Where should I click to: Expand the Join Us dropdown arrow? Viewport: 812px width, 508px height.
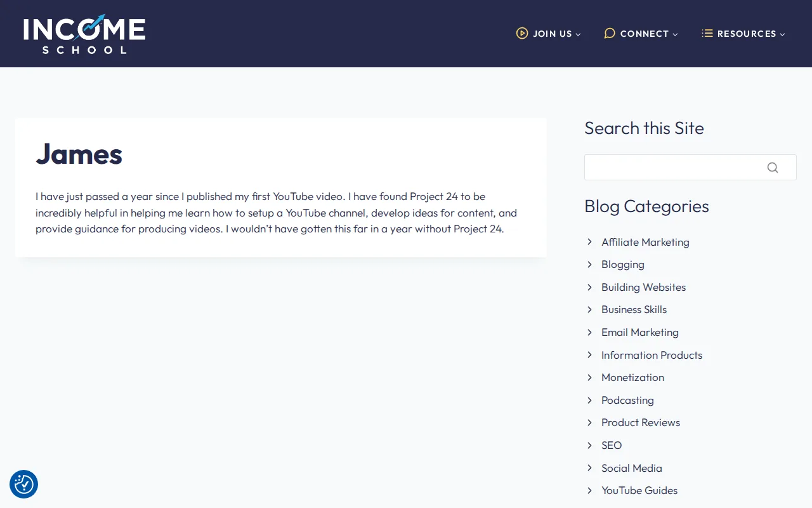[578, 34]
